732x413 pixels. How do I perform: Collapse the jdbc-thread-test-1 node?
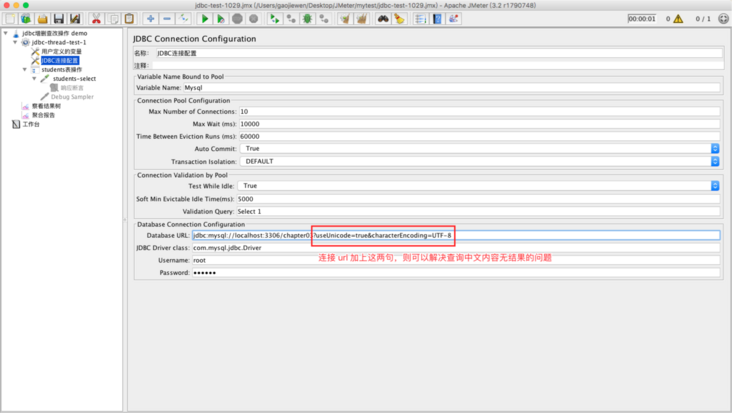15,42
